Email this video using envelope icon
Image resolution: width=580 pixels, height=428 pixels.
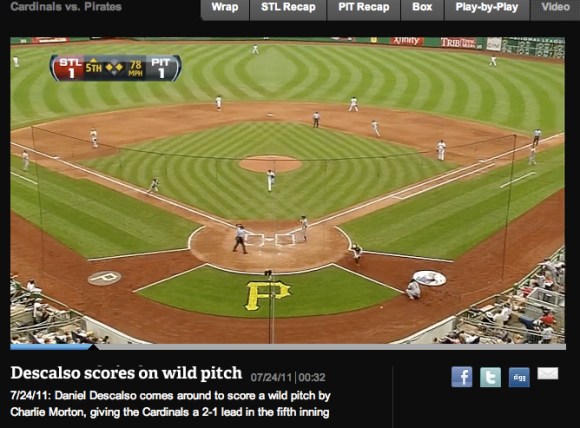click(x=548, y=374)
